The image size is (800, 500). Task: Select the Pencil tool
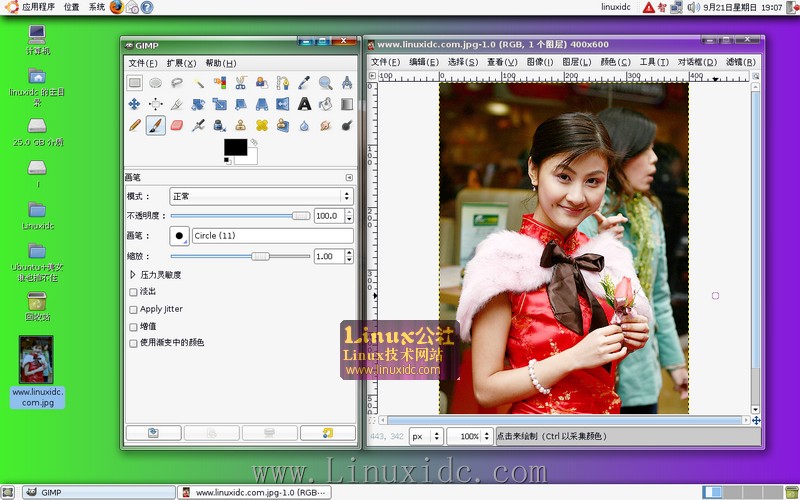134,125
